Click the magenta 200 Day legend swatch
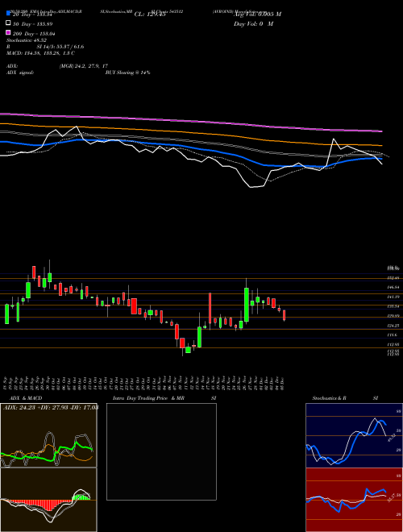Screen dimensions: 403x532 (9, 32)
